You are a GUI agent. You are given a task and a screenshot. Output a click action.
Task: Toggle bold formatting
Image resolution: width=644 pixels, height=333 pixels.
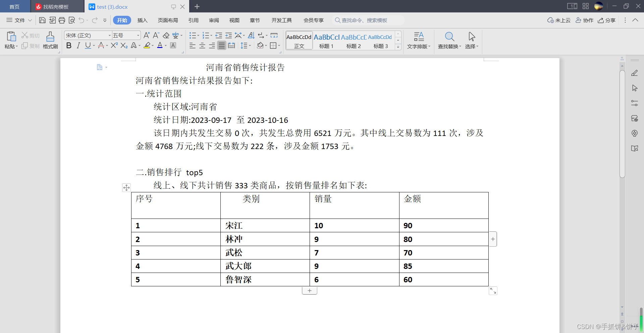tap(68, 46)
